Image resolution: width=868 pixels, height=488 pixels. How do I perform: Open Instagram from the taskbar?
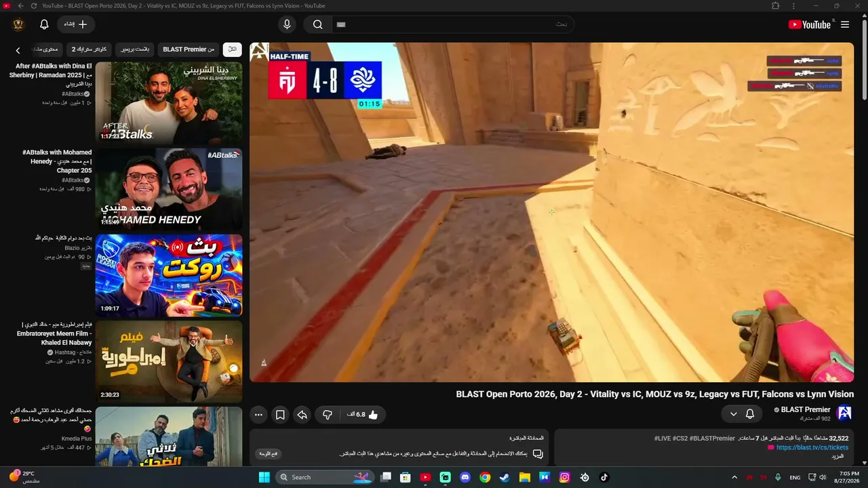pyautogui.click(x=564, y=477)
